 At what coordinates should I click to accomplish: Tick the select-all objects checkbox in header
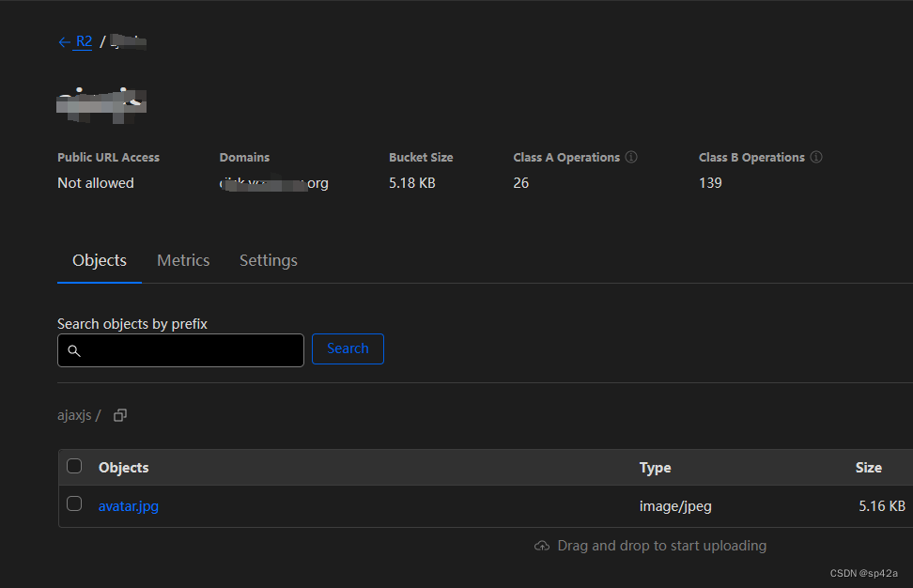(74, 466)
